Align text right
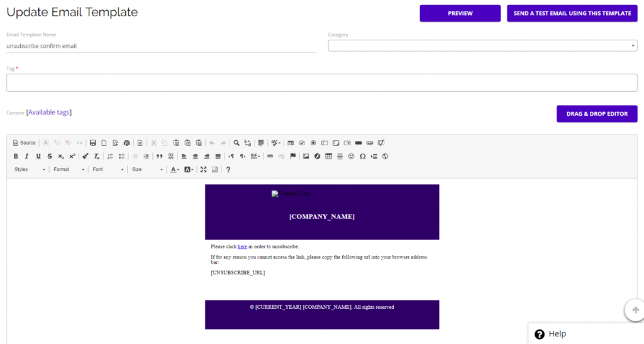Viewport: 644px width, 344px height. point(206,156)
